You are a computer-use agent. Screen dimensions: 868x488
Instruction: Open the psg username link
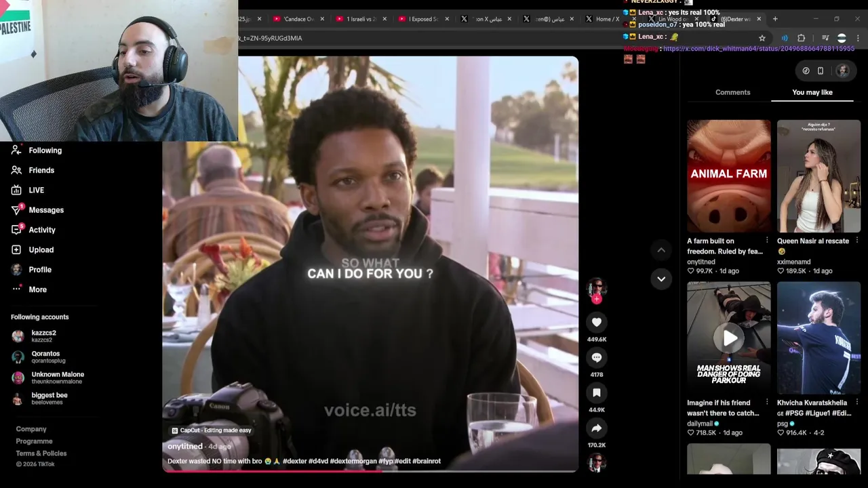pos(783,424)
